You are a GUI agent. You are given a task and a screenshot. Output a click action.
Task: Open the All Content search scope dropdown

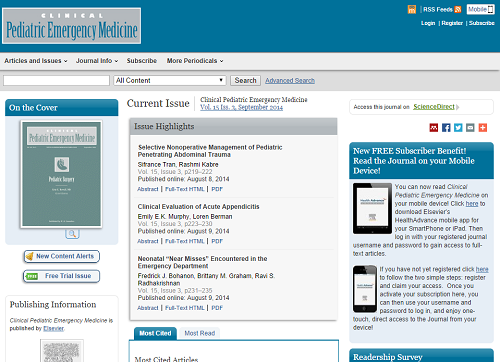[x=170, y=80]
